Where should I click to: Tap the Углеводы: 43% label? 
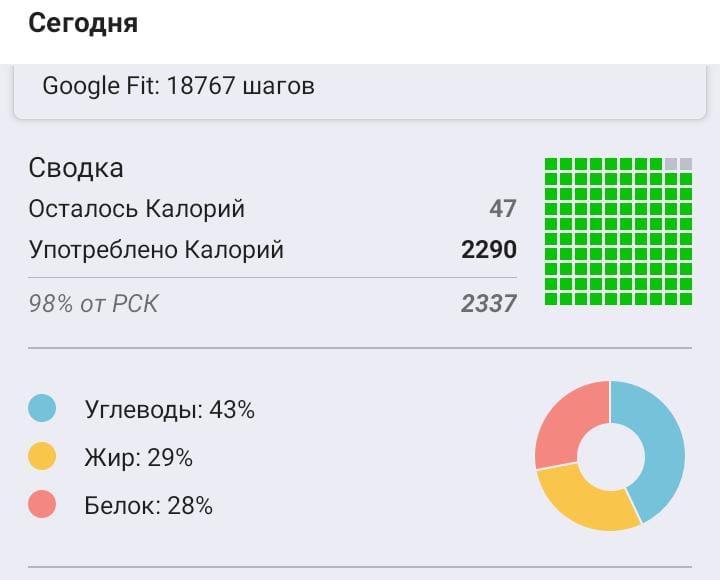tap(170, 409)
